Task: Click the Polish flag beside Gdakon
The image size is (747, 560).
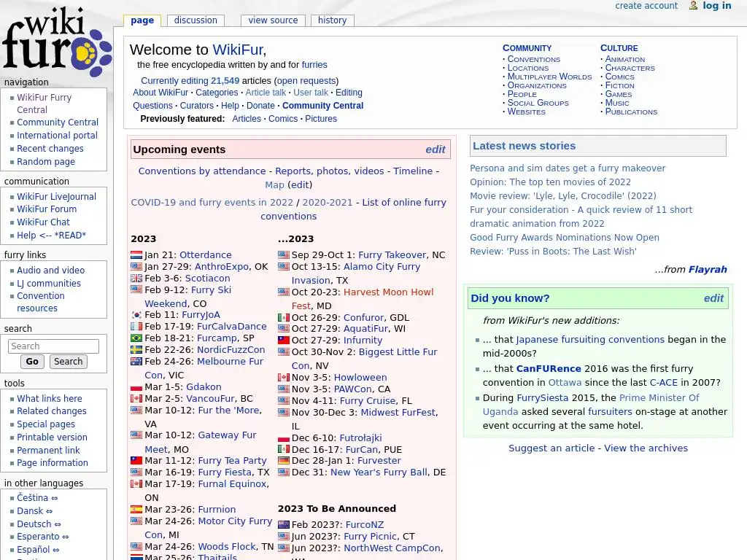Action: 136,387
